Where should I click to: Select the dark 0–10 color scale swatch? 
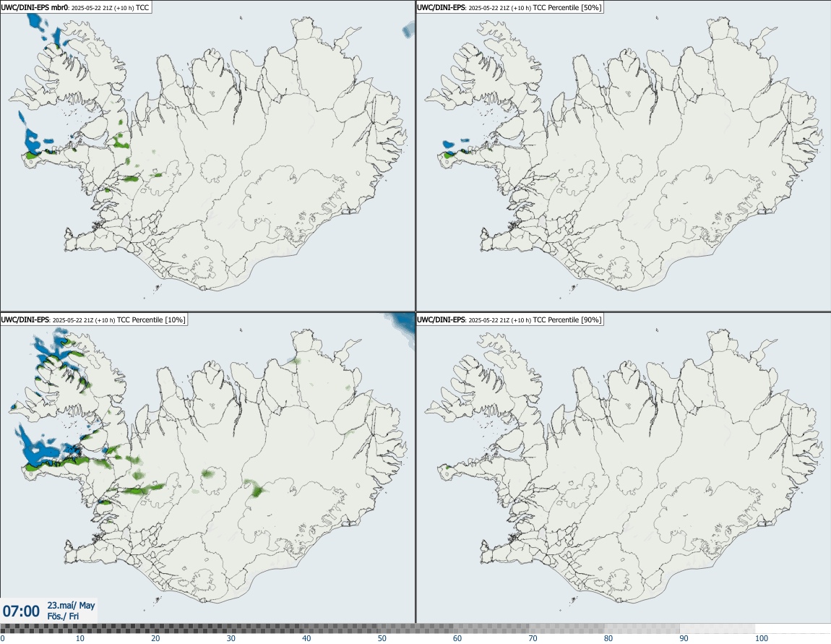[x=38, y=629]
